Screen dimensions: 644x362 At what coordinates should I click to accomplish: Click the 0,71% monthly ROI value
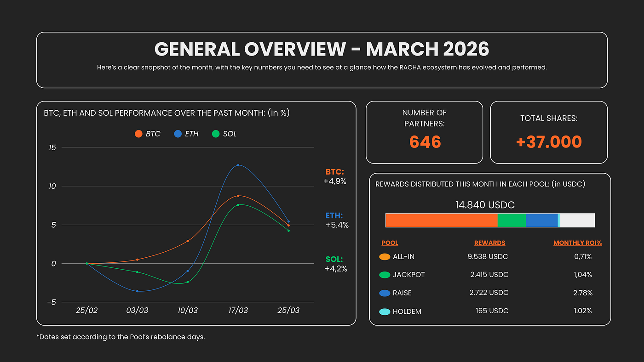583,257
